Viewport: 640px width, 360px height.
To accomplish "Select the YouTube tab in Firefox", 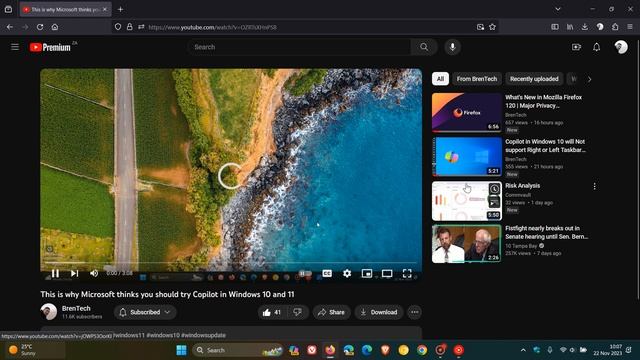I will [x=65, y=9].
